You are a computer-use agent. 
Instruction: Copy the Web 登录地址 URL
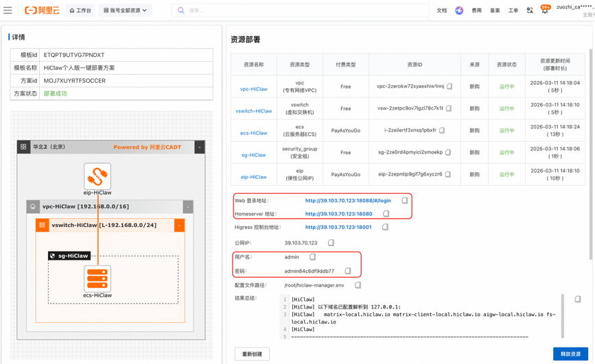[404, 200]
